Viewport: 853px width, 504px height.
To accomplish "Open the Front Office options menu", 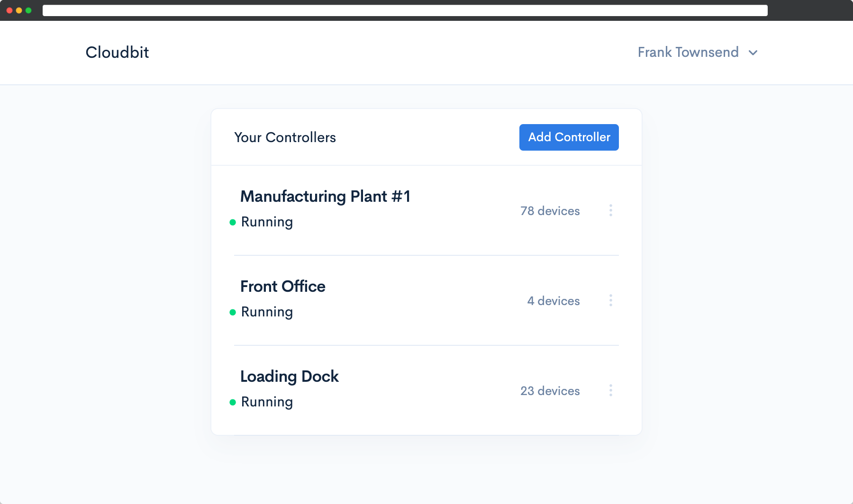I will click(x=611, y=300).
